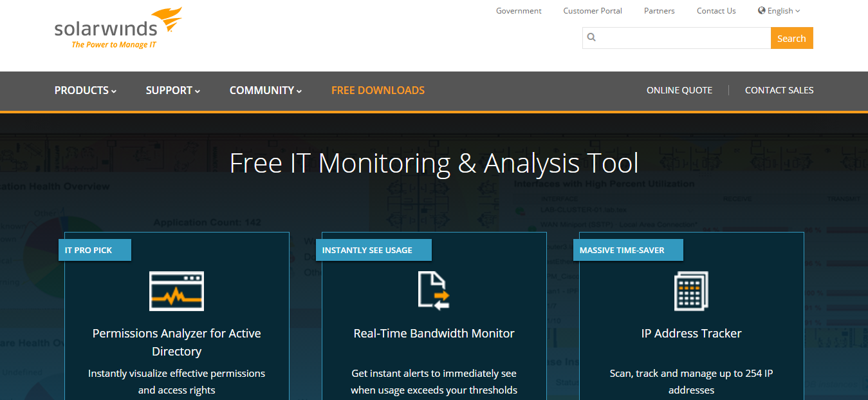
Task: Open the Online Quote page
Action: [679, 90]
